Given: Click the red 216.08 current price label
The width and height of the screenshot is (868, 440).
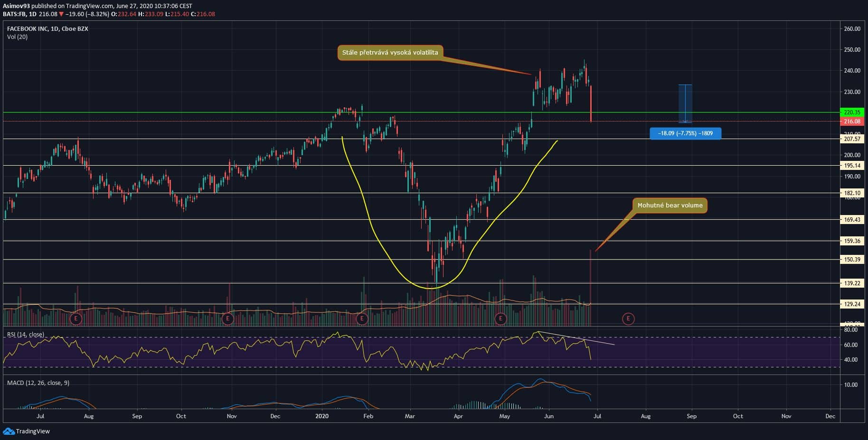Looking at the screenshot, I should [852, 122].
